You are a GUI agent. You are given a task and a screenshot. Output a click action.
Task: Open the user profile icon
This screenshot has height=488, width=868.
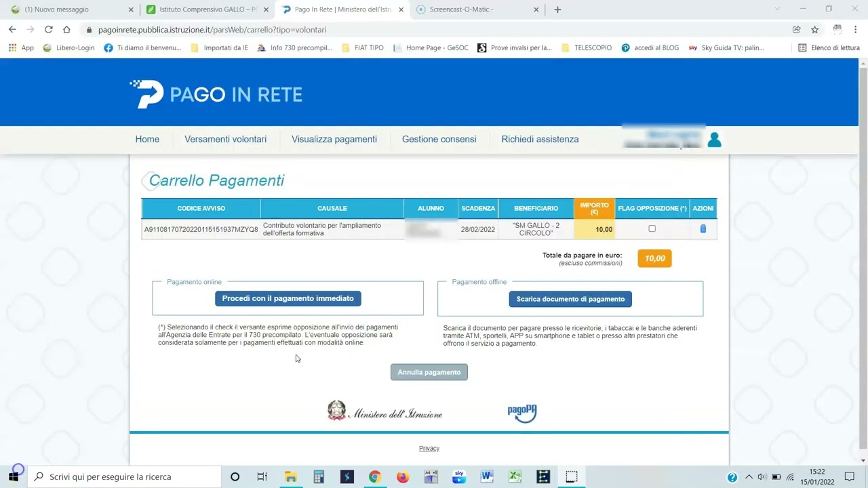pyautogui.click(x=714, y=140)
